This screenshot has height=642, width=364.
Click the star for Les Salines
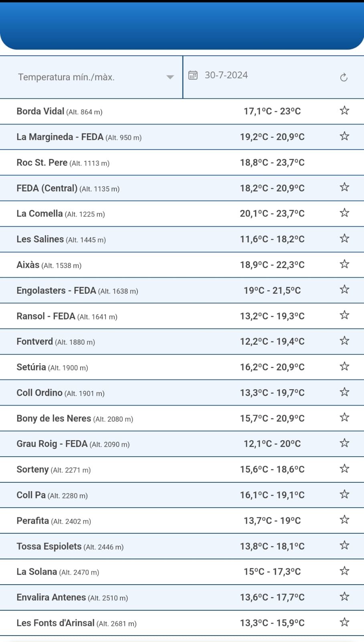(344, 239)
